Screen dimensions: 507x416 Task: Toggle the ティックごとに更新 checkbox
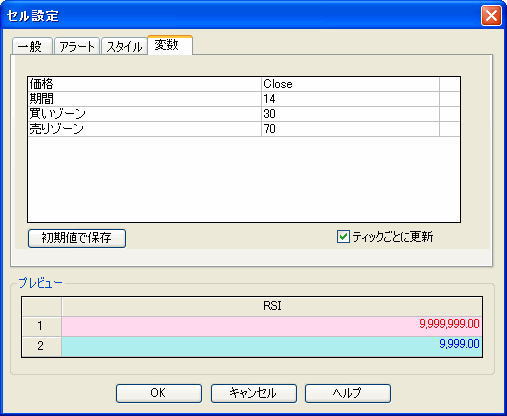343,237
